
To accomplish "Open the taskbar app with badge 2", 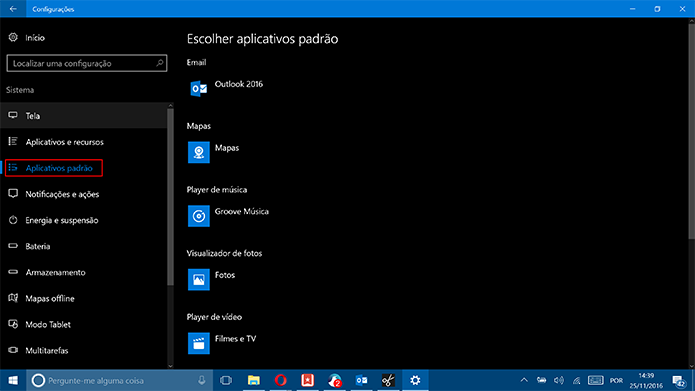I will (x=335, y=380).
